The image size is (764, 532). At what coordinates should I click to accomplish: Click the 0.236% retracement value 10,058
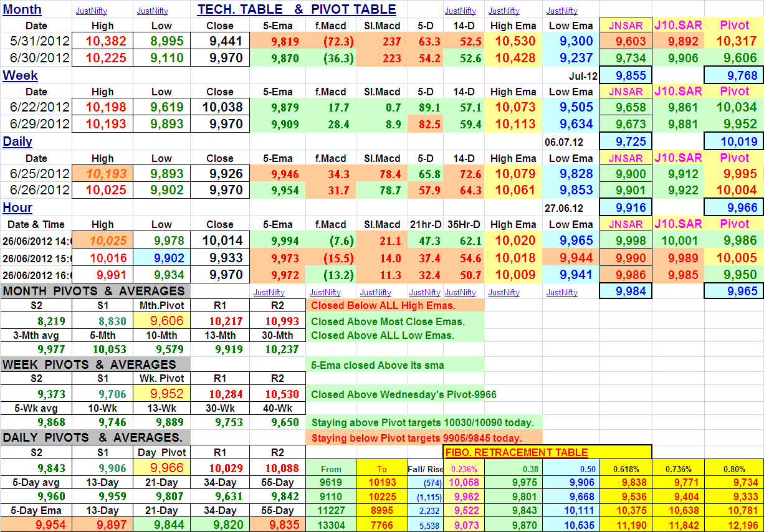point(463,482)
